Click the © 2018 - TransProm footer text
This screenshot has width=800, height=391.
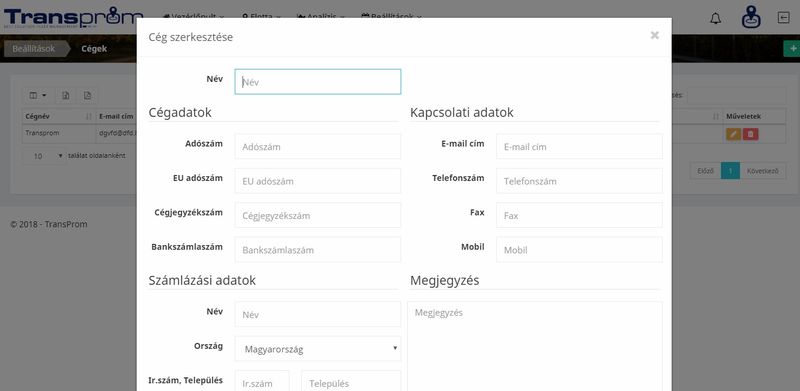coord(49,224)
